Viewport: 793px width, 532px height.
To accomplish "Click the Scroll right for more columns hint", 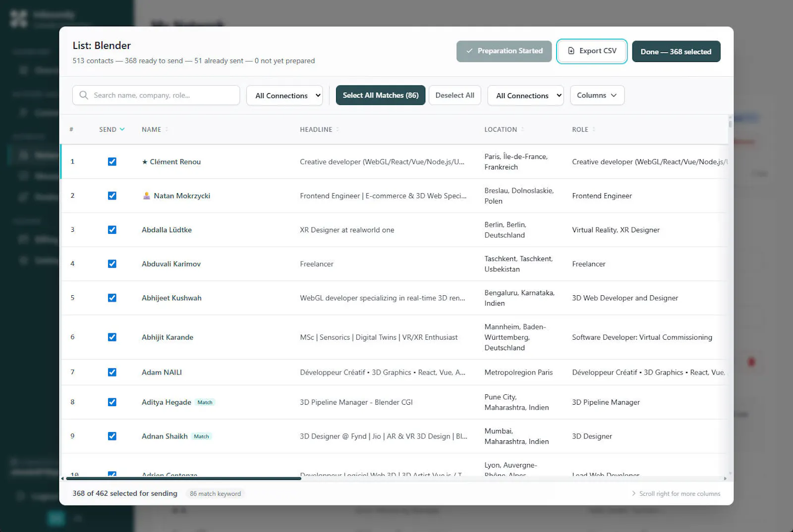I will point(676,494).
